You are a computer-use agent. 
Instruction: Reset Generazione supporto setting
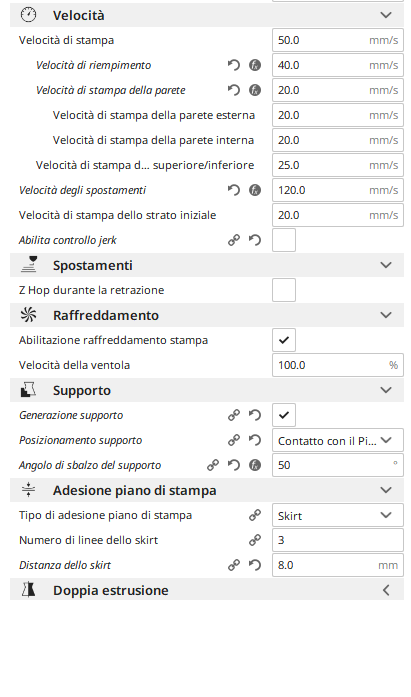[x=255, y=415]
